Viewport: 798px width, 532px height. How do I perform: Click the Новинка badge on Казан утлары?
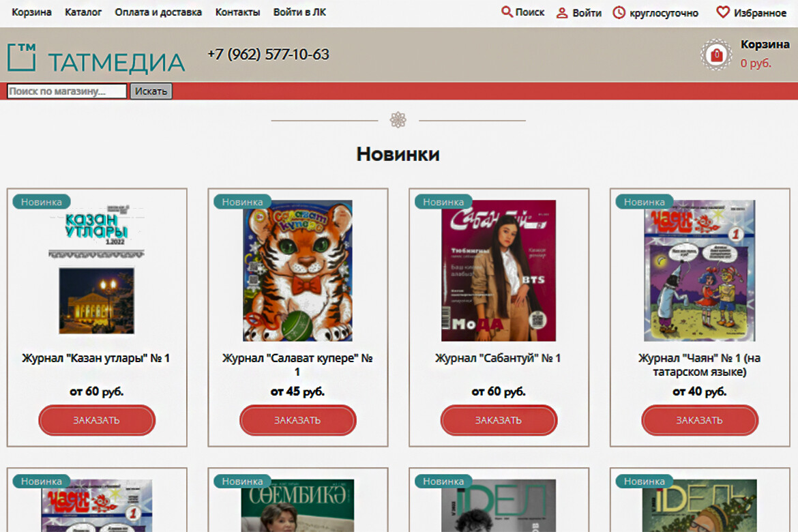coord(41,202)
